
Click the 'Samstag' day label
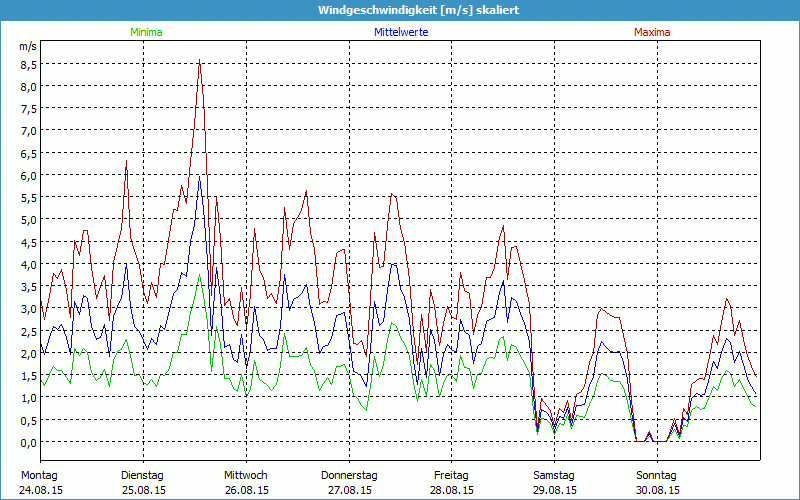tap(554, 475)
